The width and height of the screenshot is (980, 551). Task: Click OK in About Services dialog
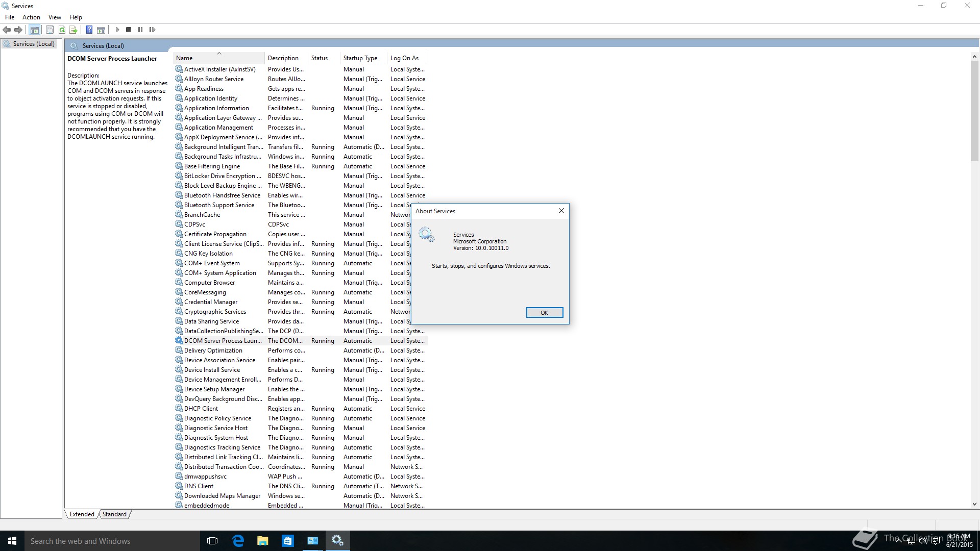point(544,313)
